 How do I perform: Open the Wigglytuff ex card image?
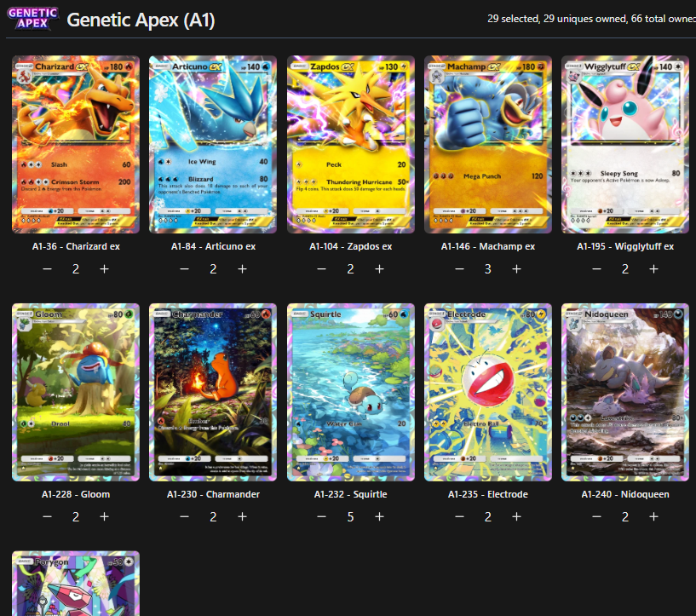point(625,144)
